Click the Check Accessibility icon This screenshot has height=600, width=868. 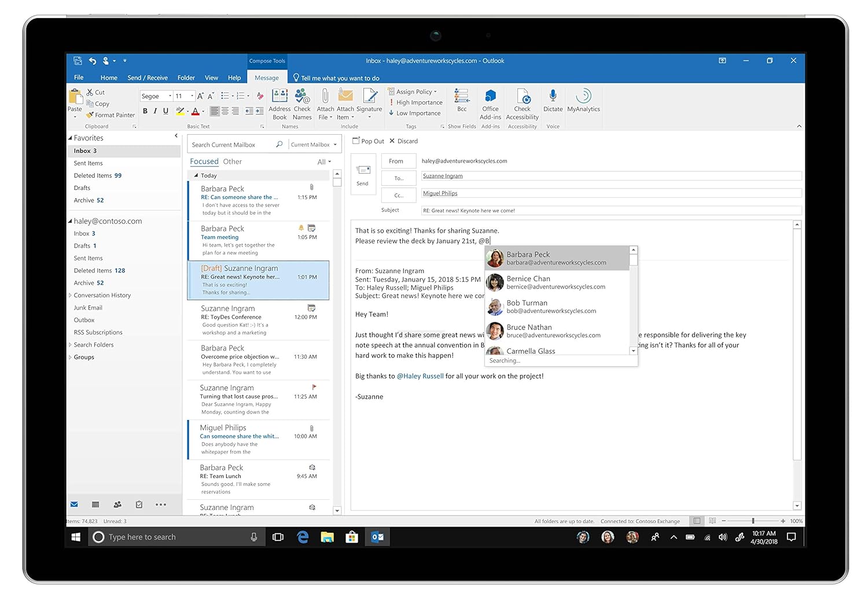coord(522,97)
